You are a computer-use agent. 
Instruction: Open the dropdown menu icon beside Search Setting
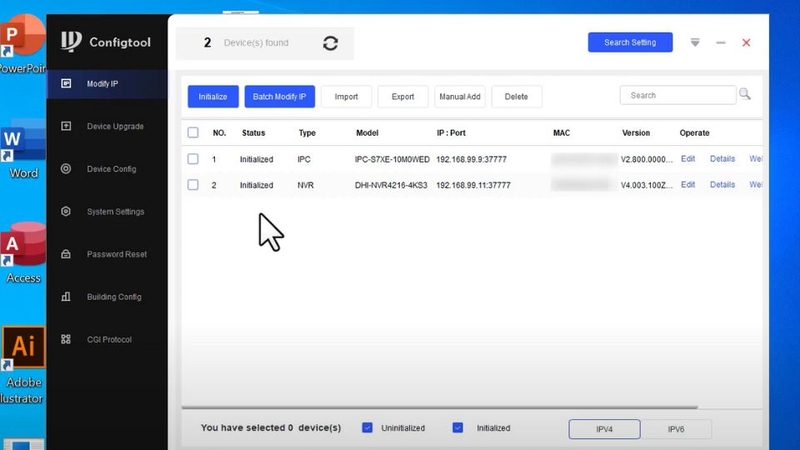[x=695, y=42]
